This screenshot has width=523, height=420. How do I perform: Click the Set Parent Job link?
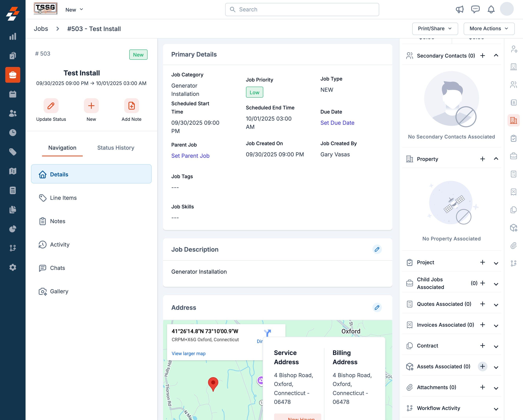click(190, 156)
